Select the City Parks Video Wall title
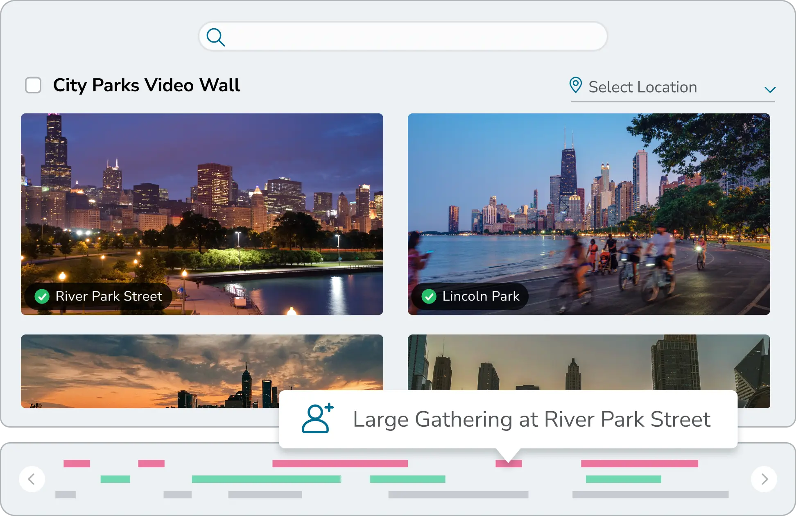 (146, 85)
